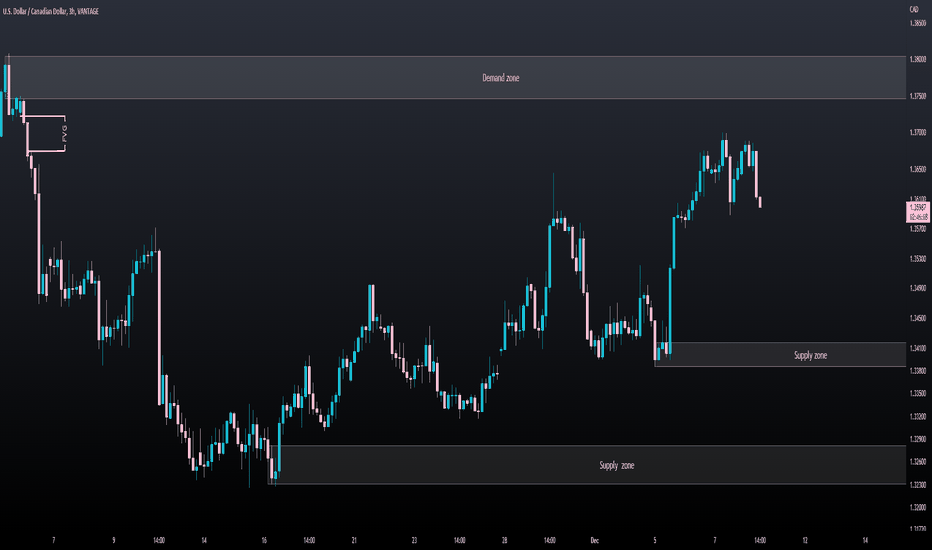The image size is (932, 550).
Task: Click the 1.34100 price axis label
Action: [918, 348]
